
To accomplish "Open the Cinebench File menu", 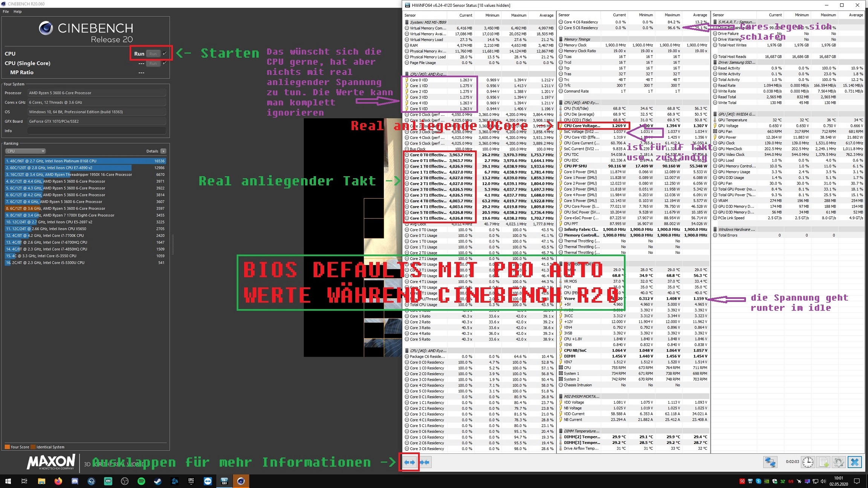I will pos(6,12).
